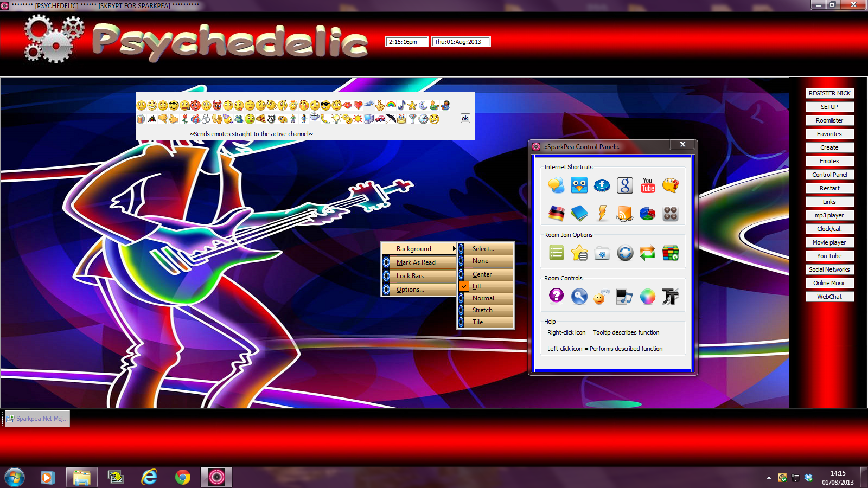Click the music player Room Controls icon
Image resolution: width=868 pixels, height=488 pixels.
[x=625, y=296]
